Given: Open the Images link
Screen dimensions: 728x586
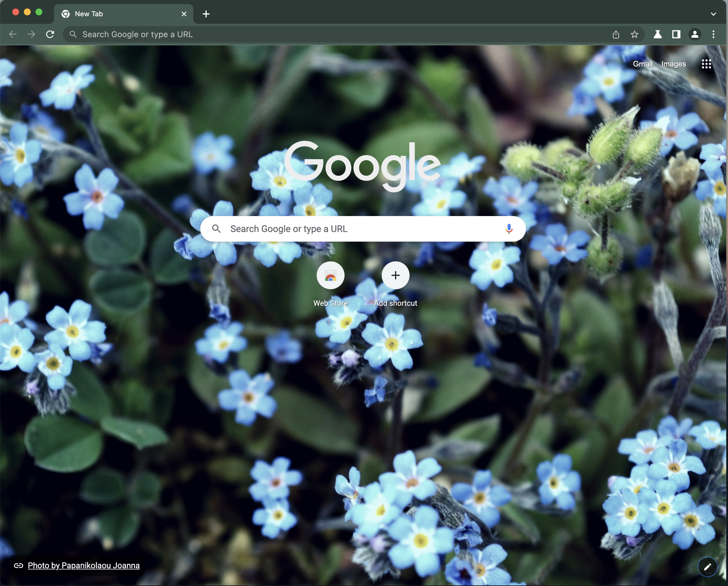Looking at the screenshot, I should (673, 64).
